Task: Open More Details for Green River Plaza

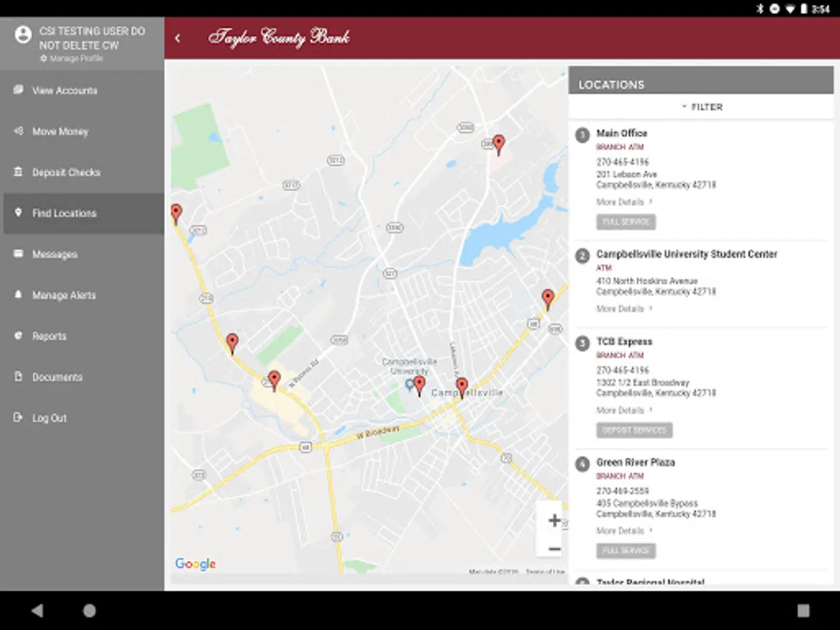Action: pyautogui.click(x=624, y=531)
